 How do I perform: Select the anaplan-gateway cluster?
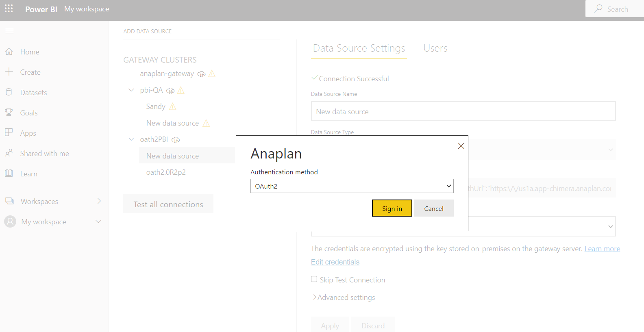point(167,74)
